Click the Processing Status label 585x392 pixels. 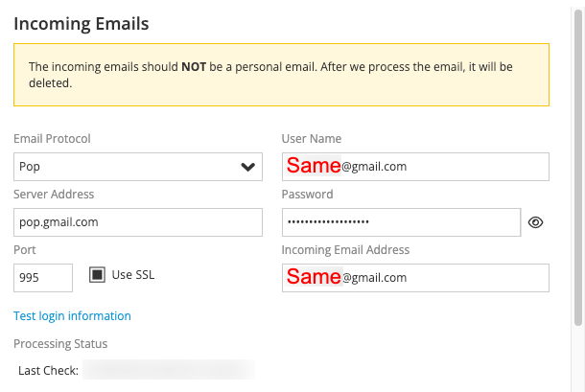point(60,343)
